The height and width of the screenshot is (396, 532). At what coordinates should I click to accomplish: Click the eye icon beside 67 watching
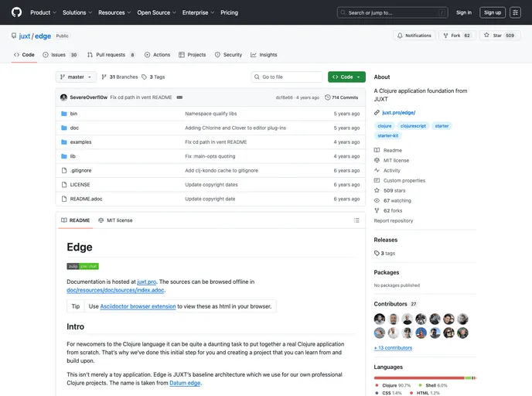pyautogui.click(x=377, y=200)
